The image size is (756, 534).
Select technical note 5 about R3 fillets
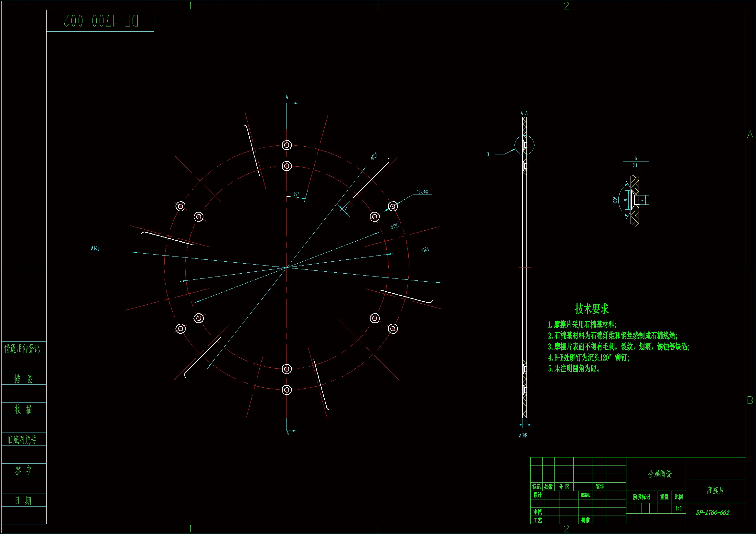tap(574, 369)
